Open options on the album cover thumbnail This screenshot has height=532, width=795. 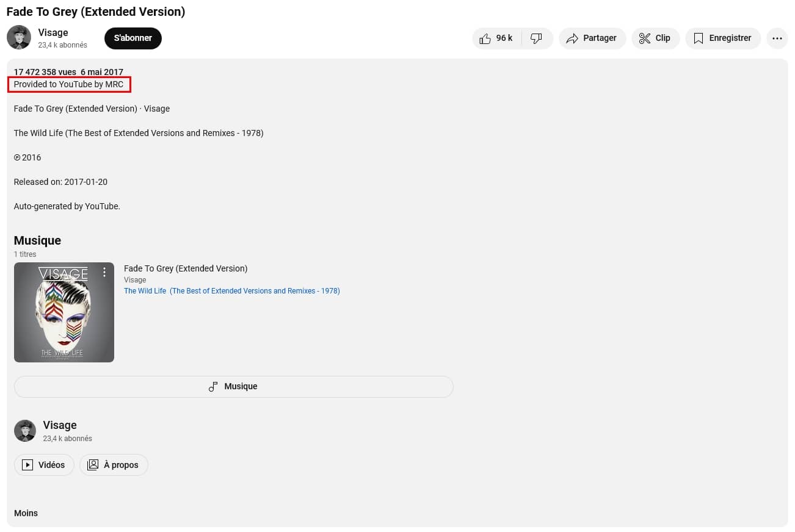point(104,272)
